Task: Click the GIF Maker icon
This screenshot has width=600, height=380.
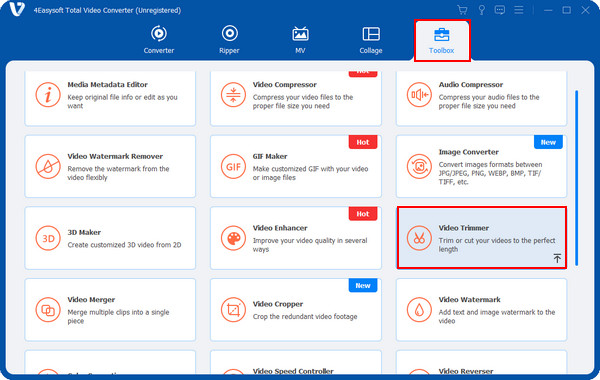Action: (233, 166)
